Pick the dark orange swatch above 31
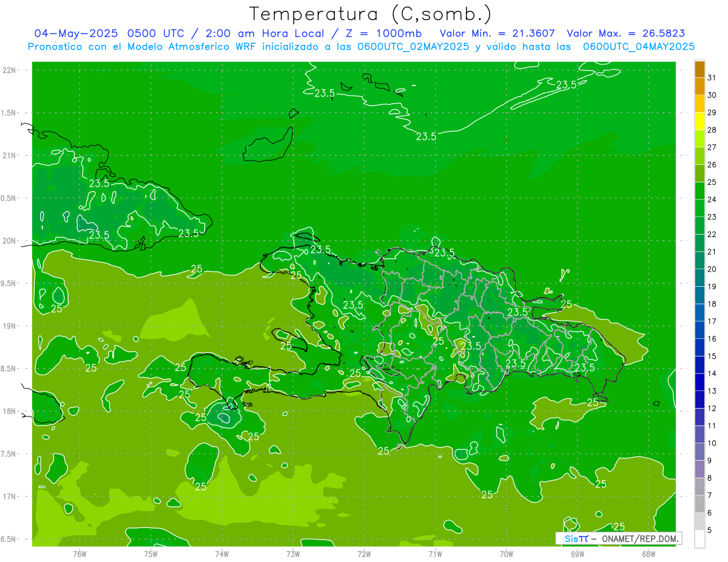The image size is (728, 562). coord(699,69)
